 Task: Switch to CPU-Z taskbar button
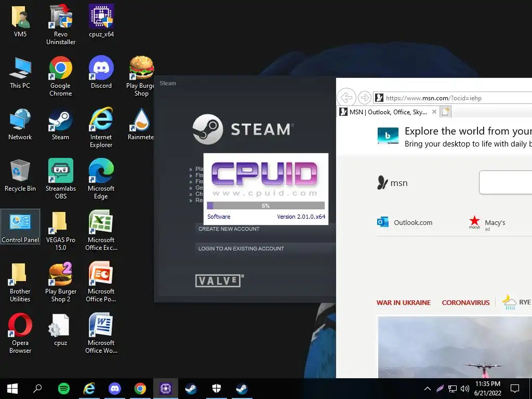click(x=166, y=389)
